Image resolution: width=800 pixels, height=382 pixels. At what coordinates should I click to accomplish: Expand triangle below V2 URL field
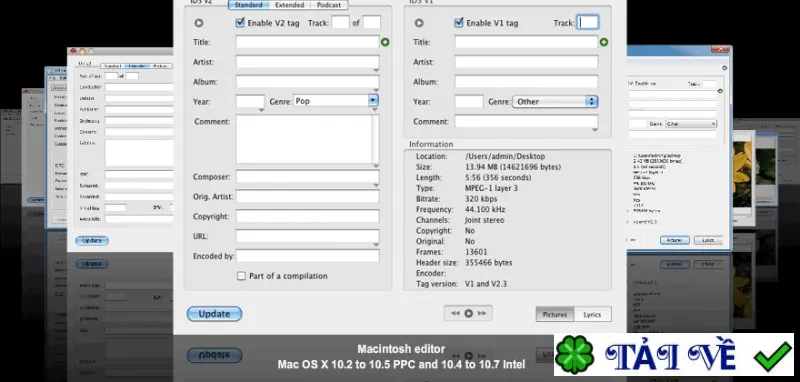click(376, 245)
